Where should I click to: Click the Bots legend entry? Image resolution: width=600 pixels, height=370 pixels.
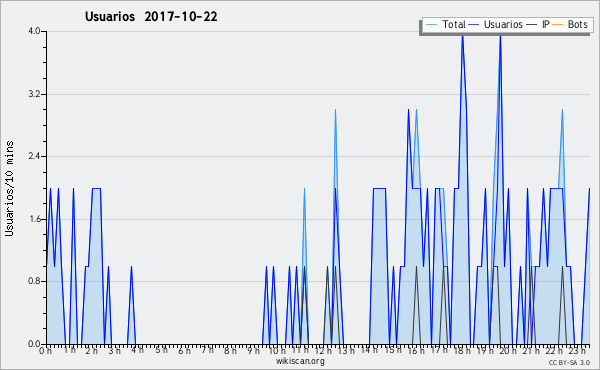[569, 24]
